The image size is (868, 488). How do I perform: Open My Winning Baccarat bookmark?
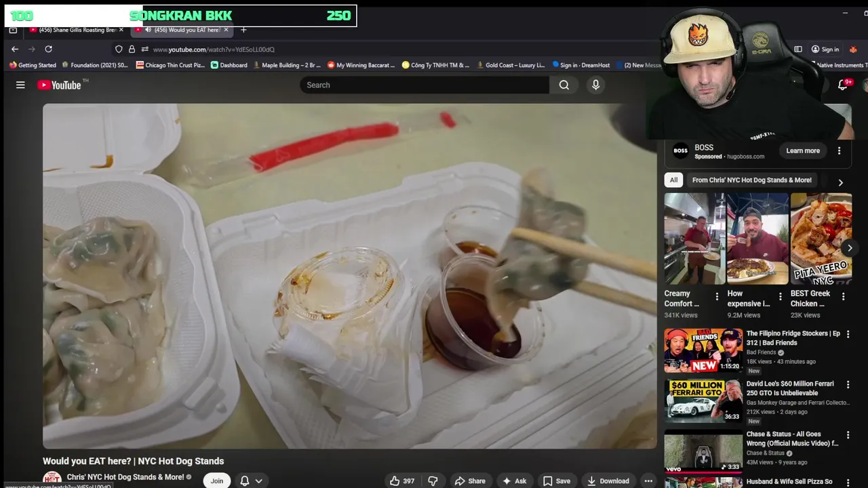pyautogui.click(x=361, y=65)
